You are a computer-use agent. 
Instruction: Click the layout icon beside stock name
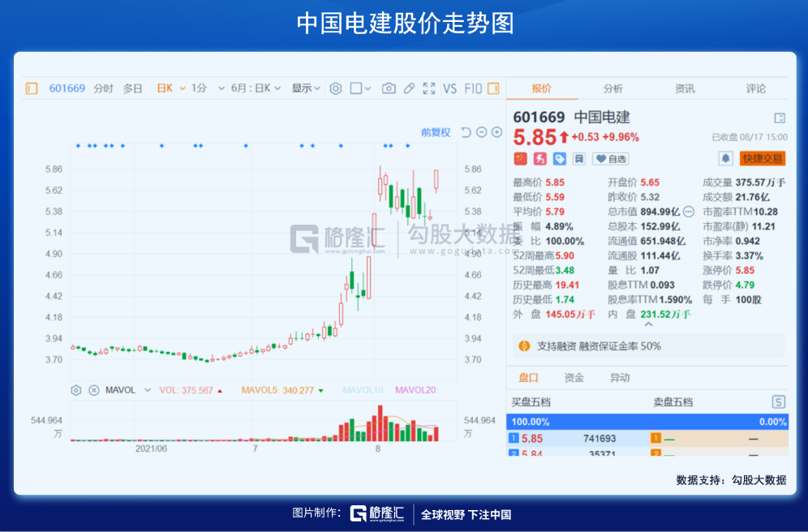coord(780,118)
